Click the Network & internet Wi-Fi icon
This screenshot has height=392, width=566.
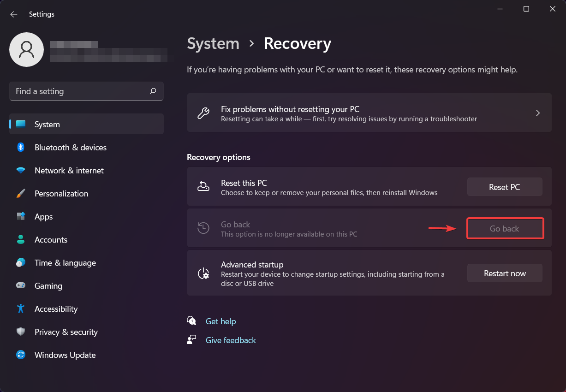(x=21, y=171)
